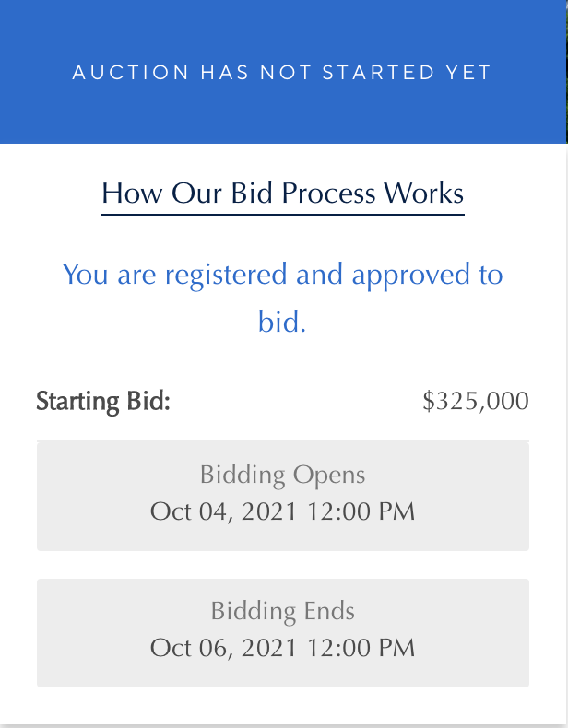This screenshot has height=728, width=568.
Task: Select the Oct 04, 2021 12:00 PM date
Action: [283, 511]
